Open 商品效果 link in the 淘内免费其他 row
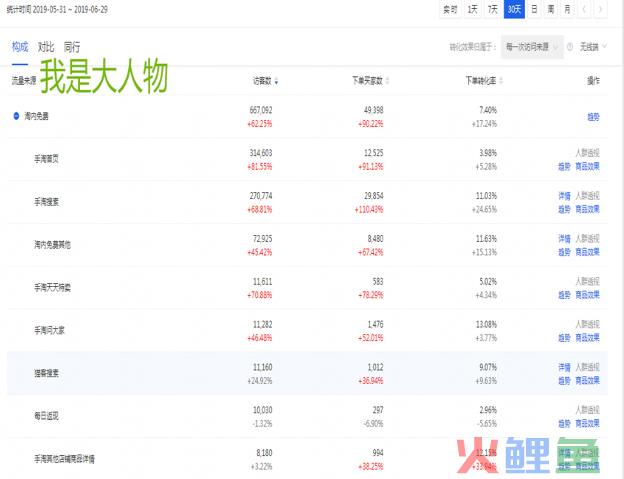The image size is (624, 479). [x=587, y=252]
